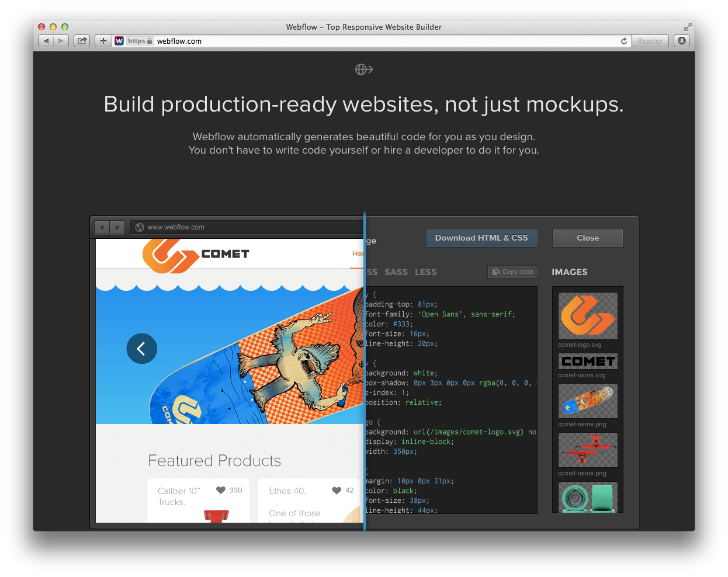
Task: Like the Ethos 40 heart icon
Action: (337, 490)
